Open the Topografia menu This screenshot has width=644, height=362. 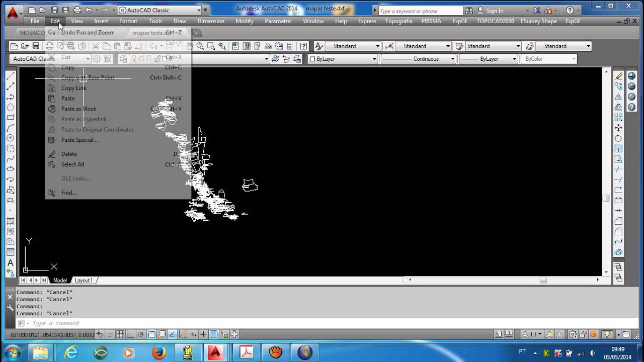tap(398, 21)
